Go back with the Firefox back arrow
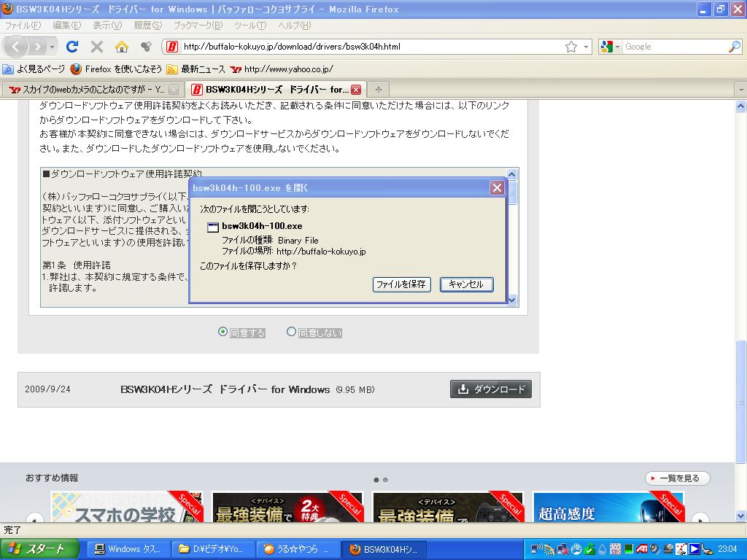747x560 pixels. pyautogui.click(x=15, y=47)
